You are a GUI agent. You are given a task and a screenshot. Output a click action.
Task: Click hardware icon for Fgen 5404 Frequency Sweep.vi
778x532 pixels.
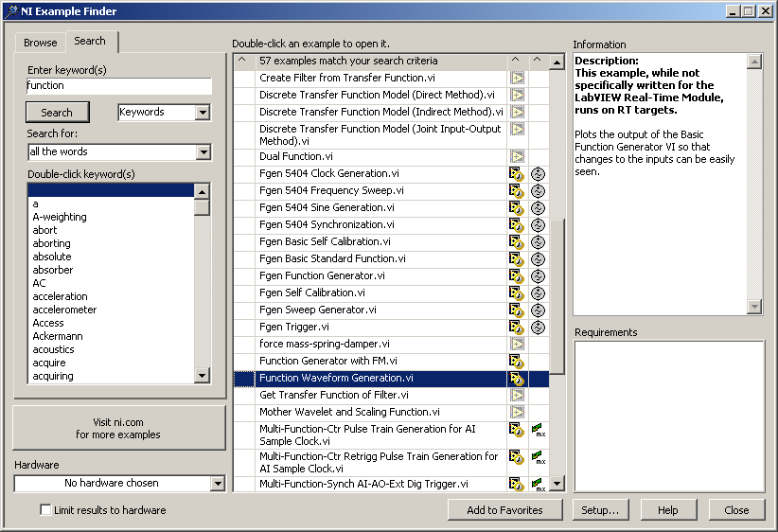[538, 191]
